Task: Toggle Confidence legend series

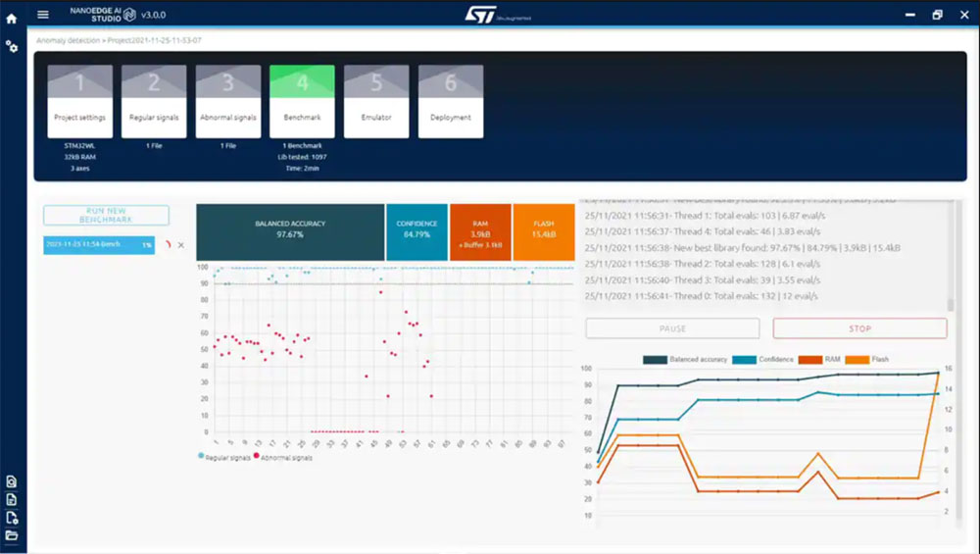Action: pyautogui.click(x=762, y=360)
